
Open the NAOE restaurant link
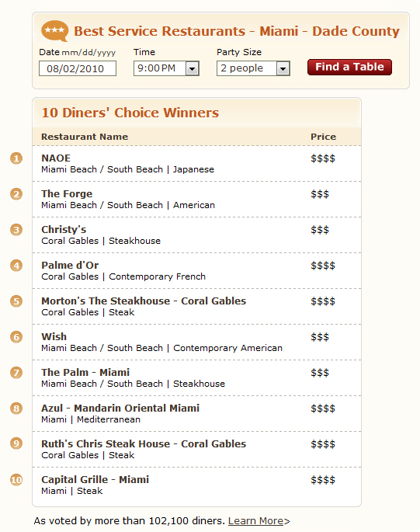tap(56, 158)
